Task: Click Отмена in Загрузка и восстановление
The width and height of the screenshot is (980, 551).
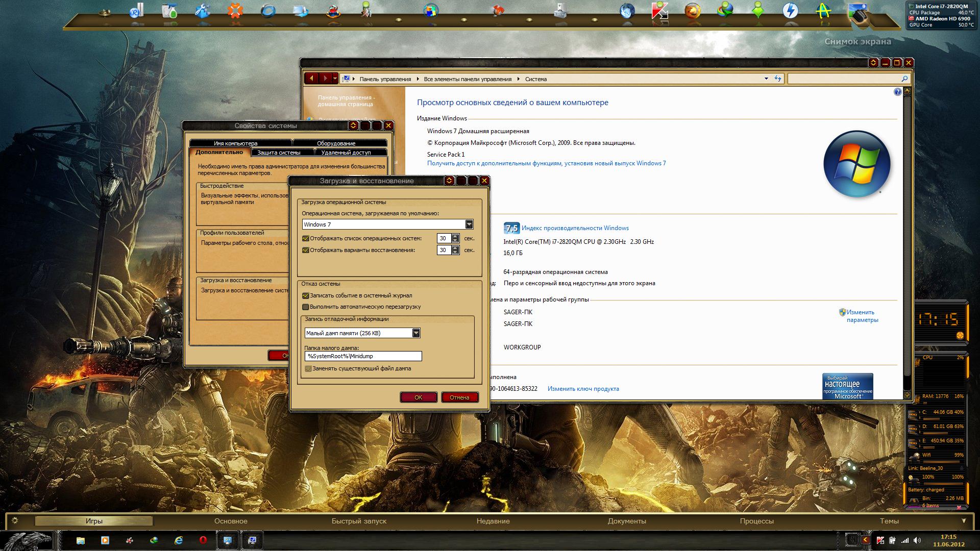Action: click(459, 397)
